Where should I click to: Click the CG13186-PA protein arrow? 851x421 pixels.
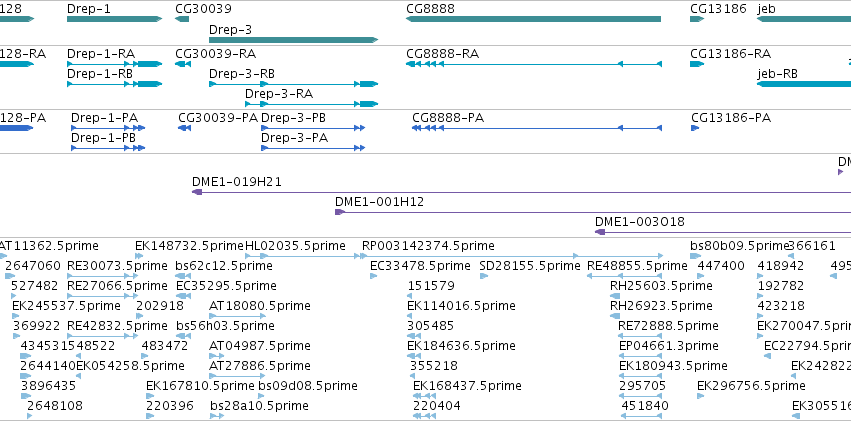tap(695, 128)
